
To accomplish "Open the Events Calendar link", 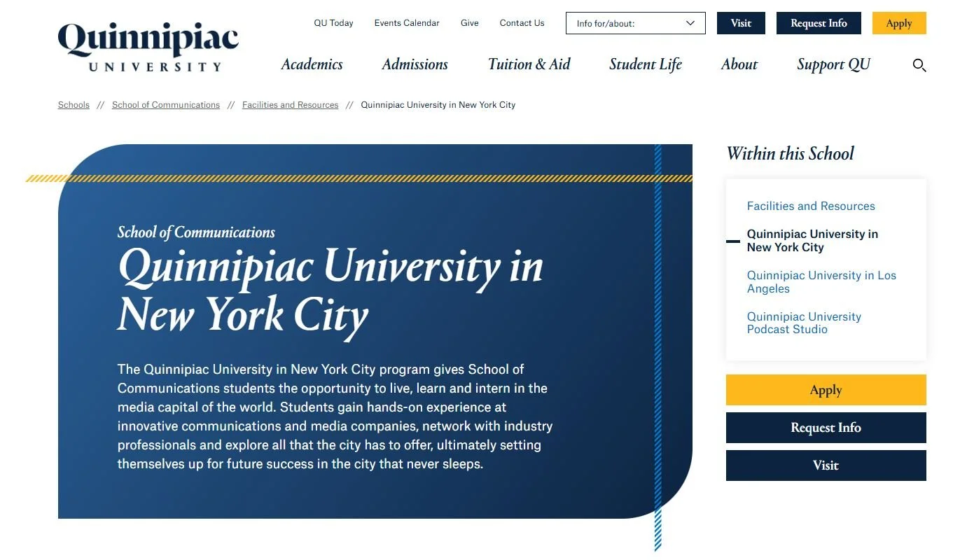I will 407,23.
